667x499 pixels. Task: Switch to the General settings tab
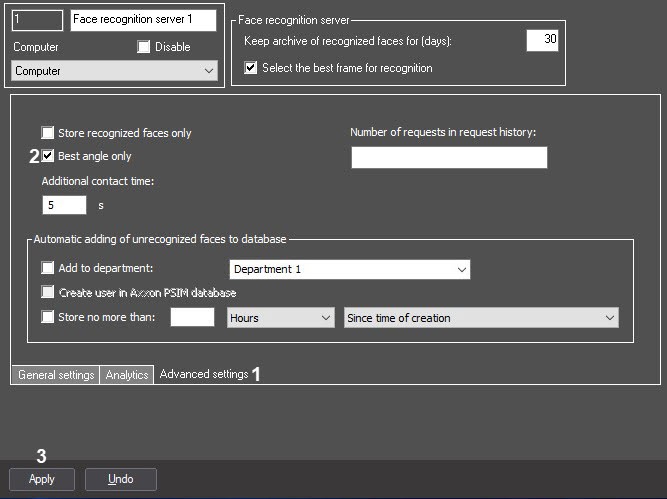pyautogui.click(x=56, y=375)
